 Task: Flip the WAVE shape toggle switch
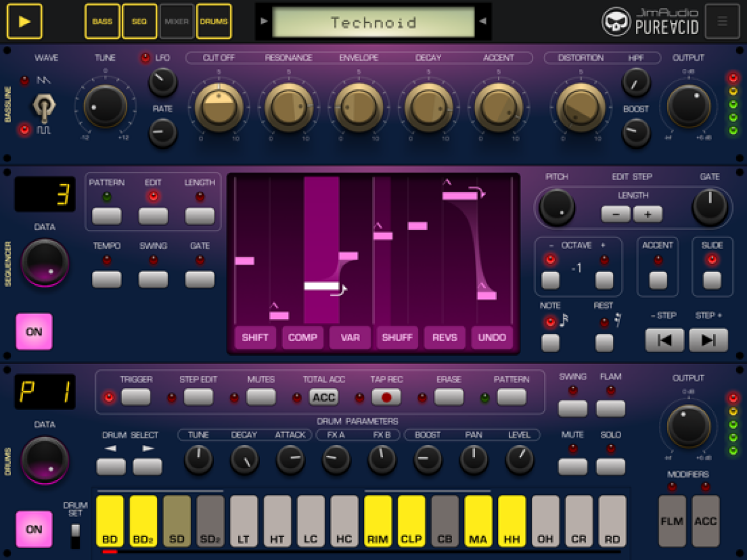point(43,107)
